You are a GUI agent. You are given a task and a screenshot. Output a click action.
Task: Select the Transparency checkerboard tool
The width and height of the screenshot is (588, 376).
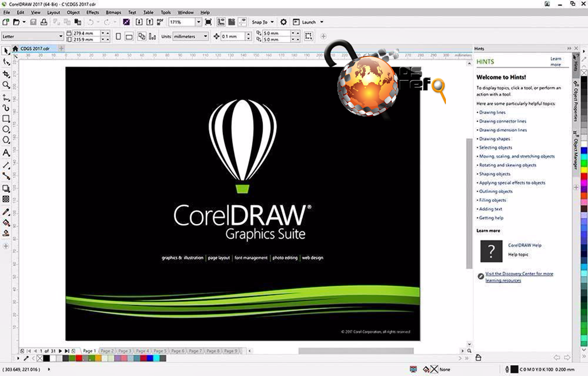pos(6,199)
